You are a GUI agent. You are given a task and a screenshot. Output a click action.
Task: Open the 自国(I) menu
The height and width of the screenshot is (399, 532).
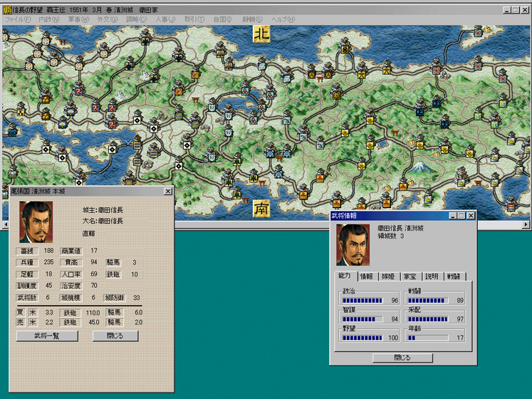[x=223, y=19]
